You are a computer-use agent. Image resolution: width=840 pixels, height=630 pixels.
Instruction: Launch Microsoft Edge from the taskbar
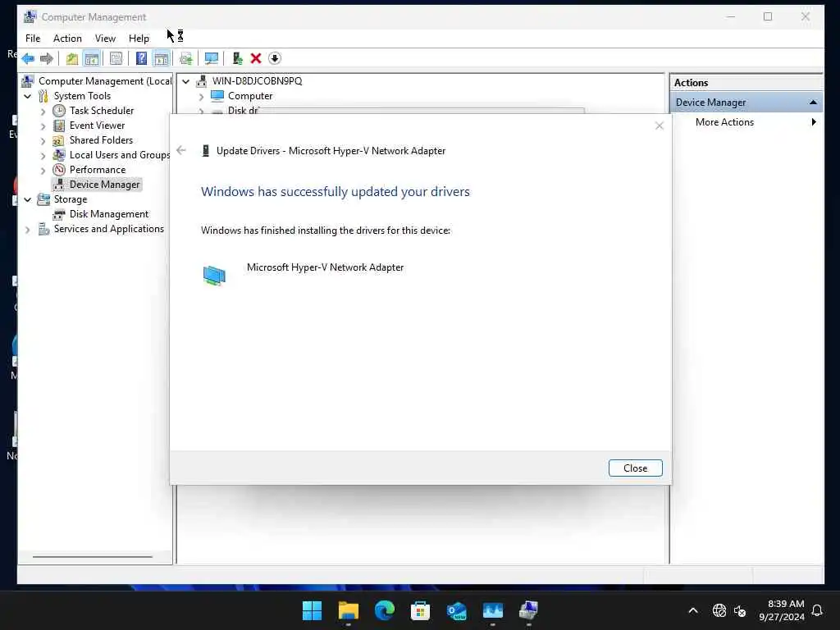384,610
